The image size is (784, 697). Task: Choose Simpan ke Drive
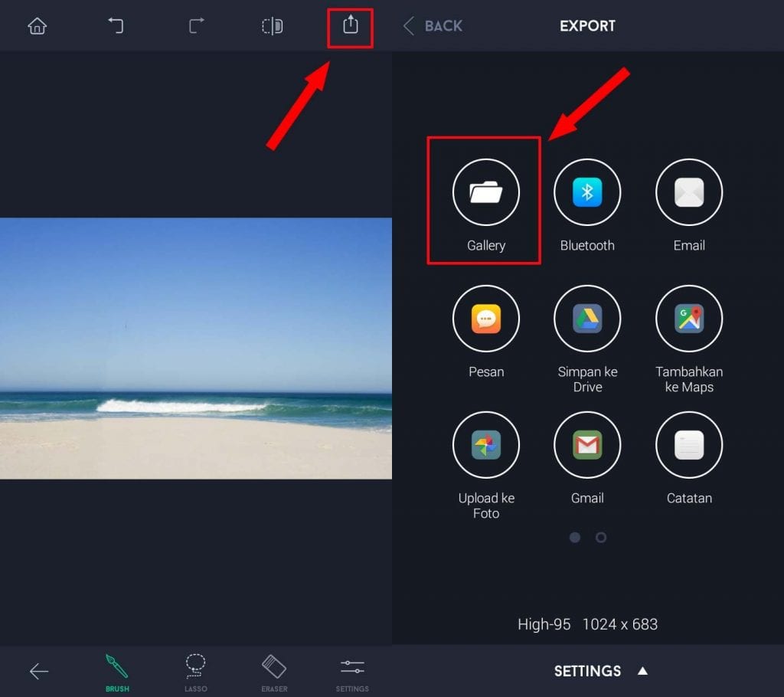[587, 319]
